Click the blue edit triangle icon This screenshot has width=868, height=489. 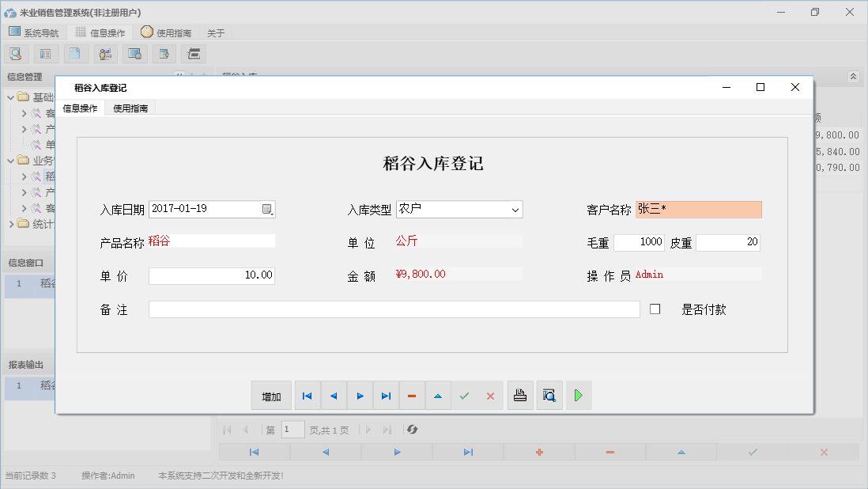pos(438,395)
